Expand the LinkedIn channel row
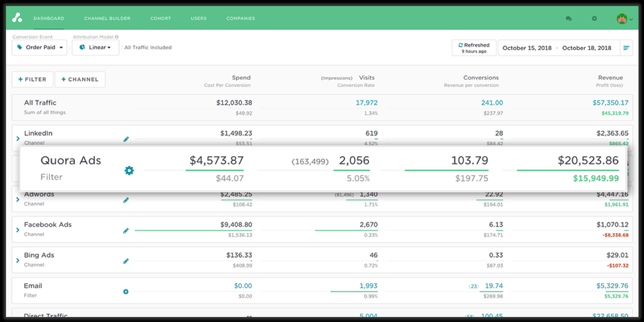Image resolution: width=644 pixels, height=322 pixels. (x=18, y=139)
